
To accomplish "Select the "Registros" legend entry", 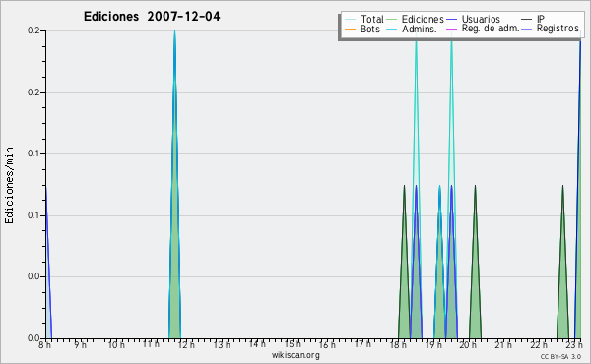I will (x=550, y=29).
